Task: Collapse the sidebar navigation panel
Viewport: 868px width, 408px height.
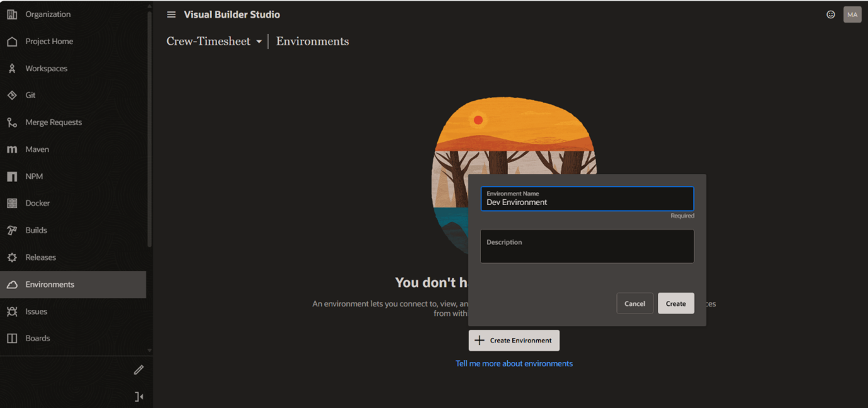Action: pyautogui.click(x=139, y=397)
